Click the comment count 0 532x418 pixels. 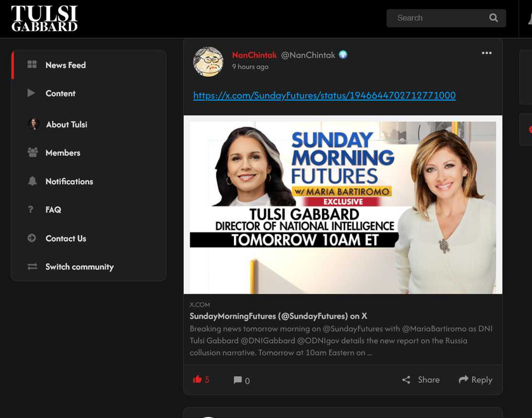coord(247,381)
